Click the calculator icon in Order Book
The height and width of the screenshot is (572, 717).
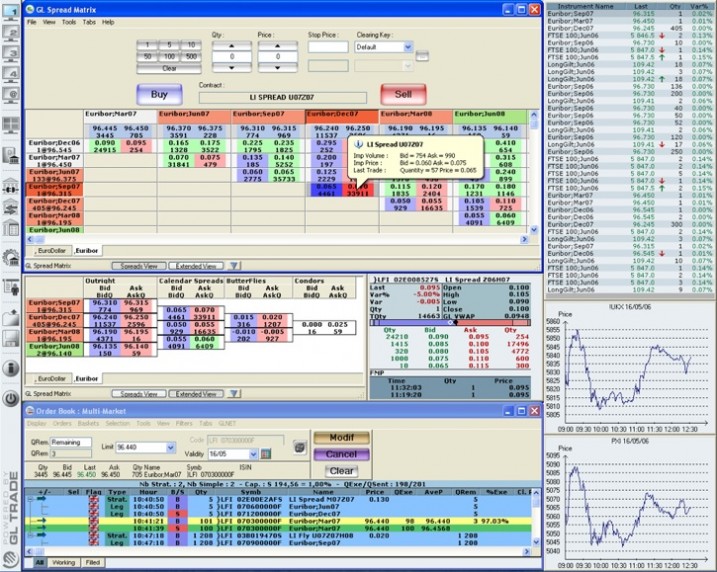pyautogui.click(x=300, y=447)
